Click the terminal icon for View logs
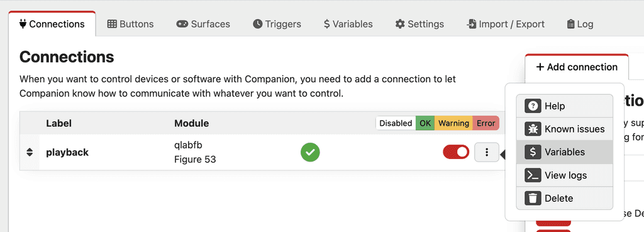 [x=533, y=175]
